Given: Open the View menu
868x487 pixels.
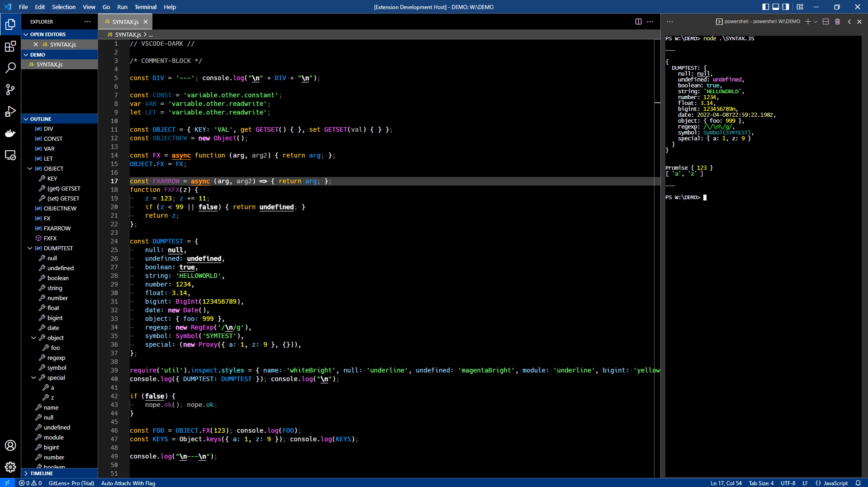Looking at the screenshot, I should click(x=89, y=7).
